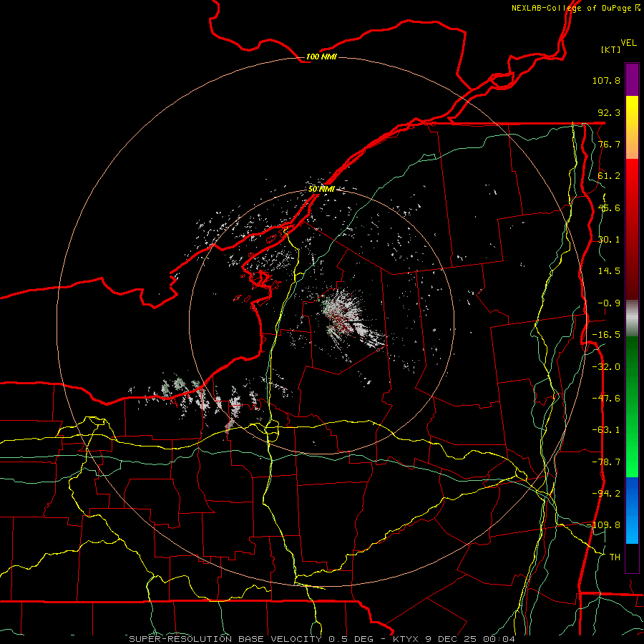Click the yellow-orange segment of velocity color bar

pyautogui.click(x=632, y=127)
